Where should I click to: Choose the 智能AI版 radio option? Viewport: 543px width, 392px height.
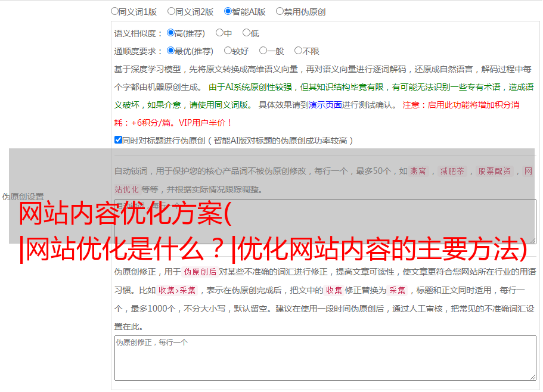[228, 11]
